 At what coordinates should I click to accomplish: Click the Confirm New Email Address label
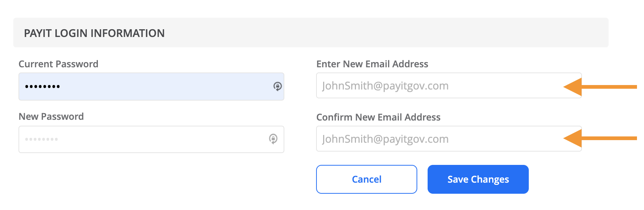coord(378,117)
